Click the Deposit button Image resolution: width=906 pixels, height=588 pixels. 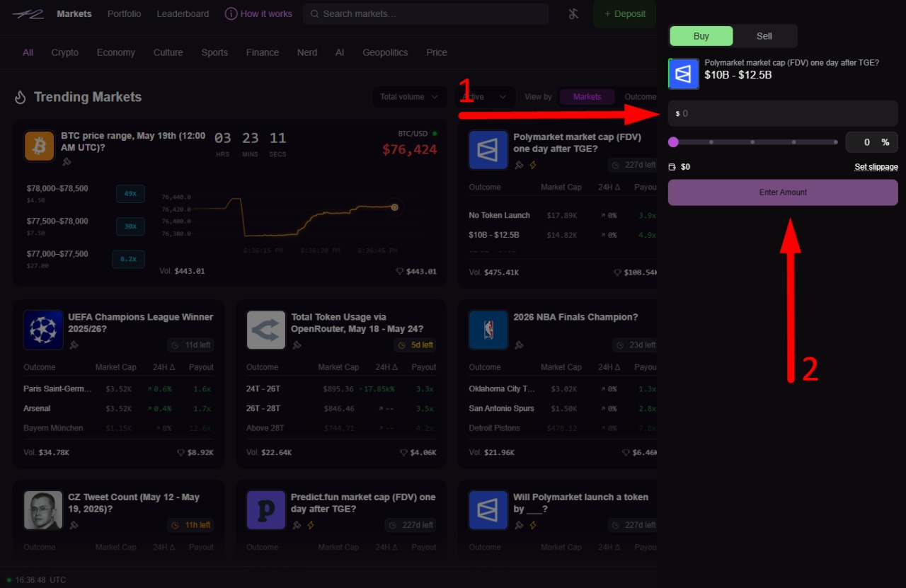(x=625, y=13)
